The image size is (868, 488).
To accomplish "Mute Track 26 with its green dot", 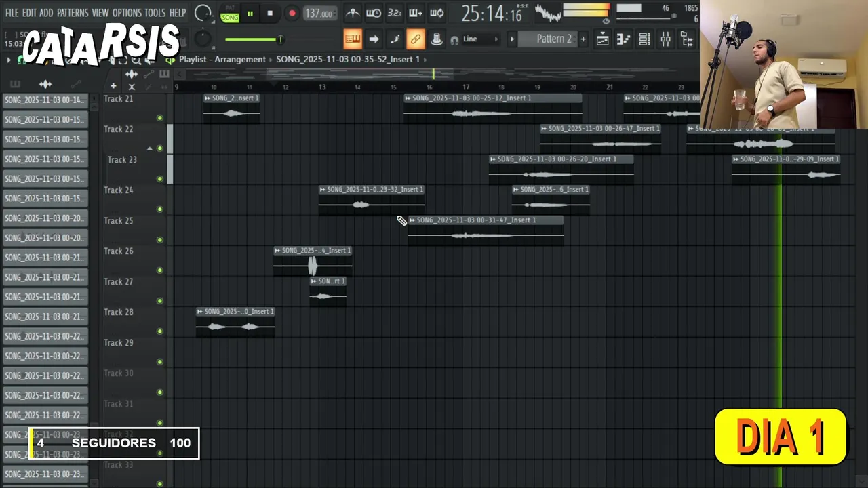I will click(x=160, y=270).
